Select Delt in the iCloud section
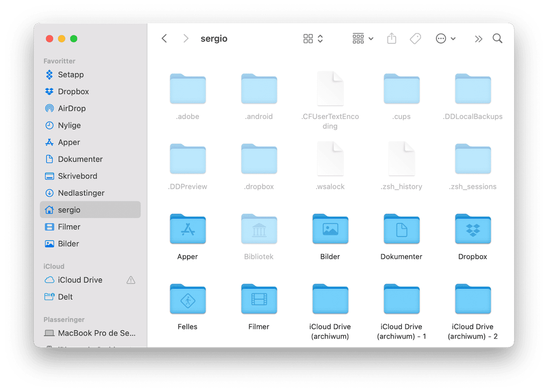The height and width of the screenshot is (392, 548). [x=90, y=297]
